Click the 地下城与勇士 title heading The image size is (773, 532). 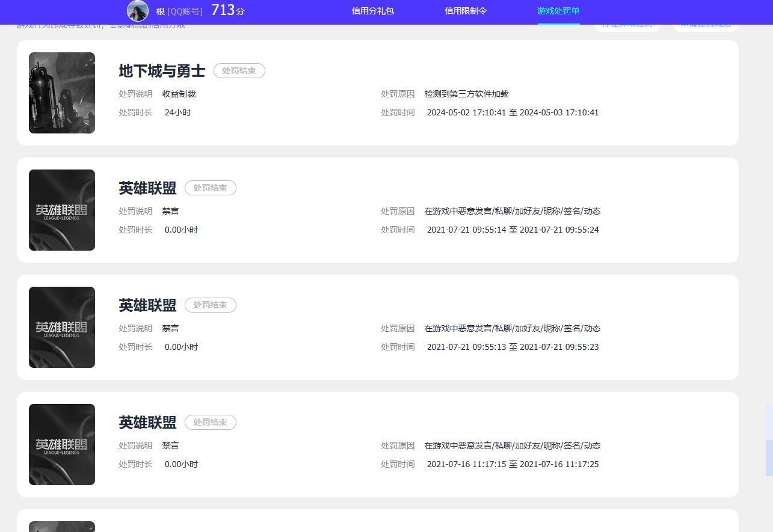point(162,71)
